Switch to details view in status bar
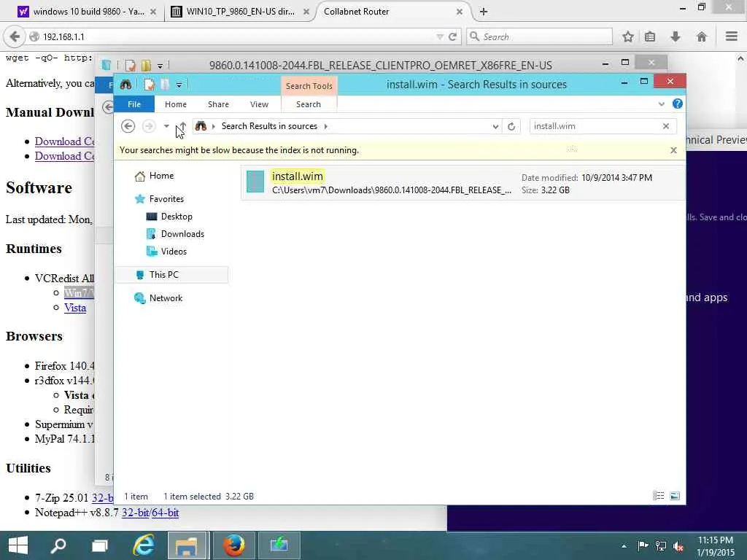Screen dimensions: 747x560 click(x=659, y=496)
